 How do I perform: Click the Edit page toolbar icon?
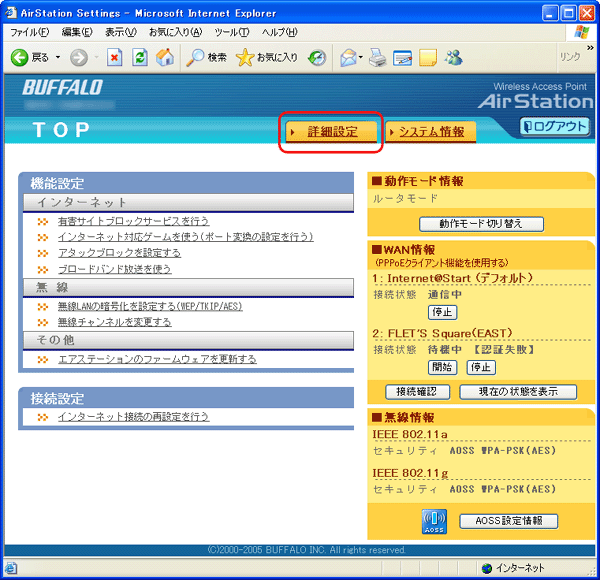[x=403, y=58]
